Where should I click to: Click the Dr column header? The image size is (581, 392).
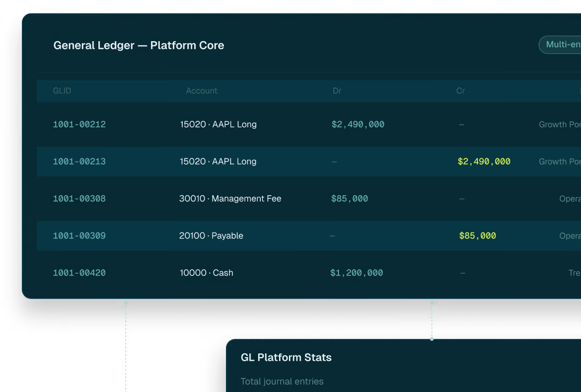click(337, 91)
